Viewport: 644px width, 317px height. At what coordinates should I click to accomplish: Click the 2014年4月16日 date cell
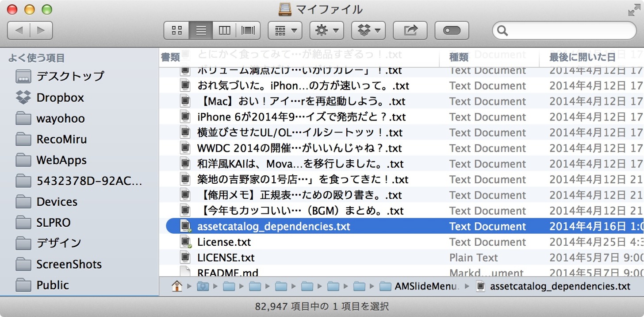click(596, 226)
